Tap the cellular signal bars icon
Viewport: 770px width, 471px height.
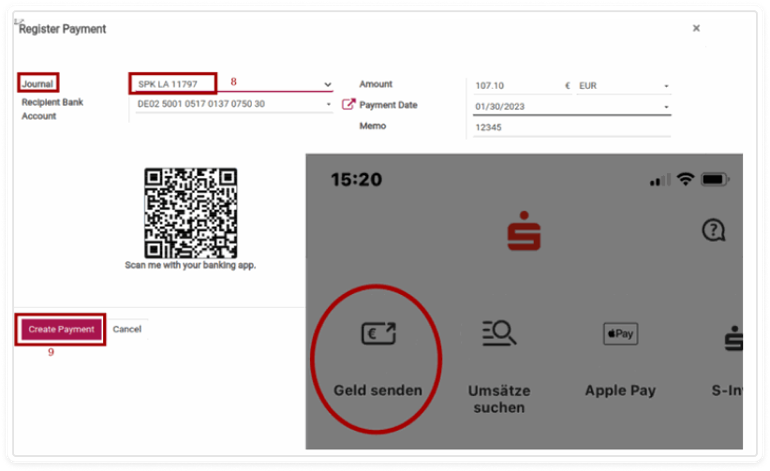[x=660, y=180]
